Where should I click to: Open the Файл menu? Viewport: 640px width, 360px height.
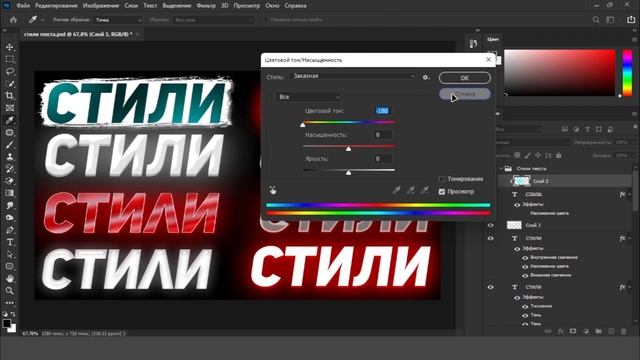(23, 6)
